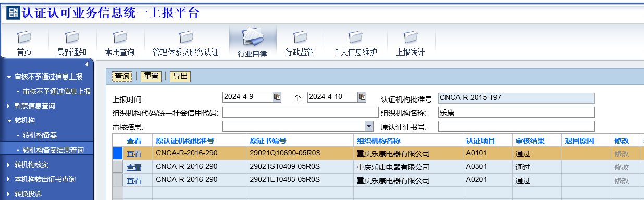Open the 常用查询 folder icon
This screenshot has width=644, height=200.
[120, 38]
